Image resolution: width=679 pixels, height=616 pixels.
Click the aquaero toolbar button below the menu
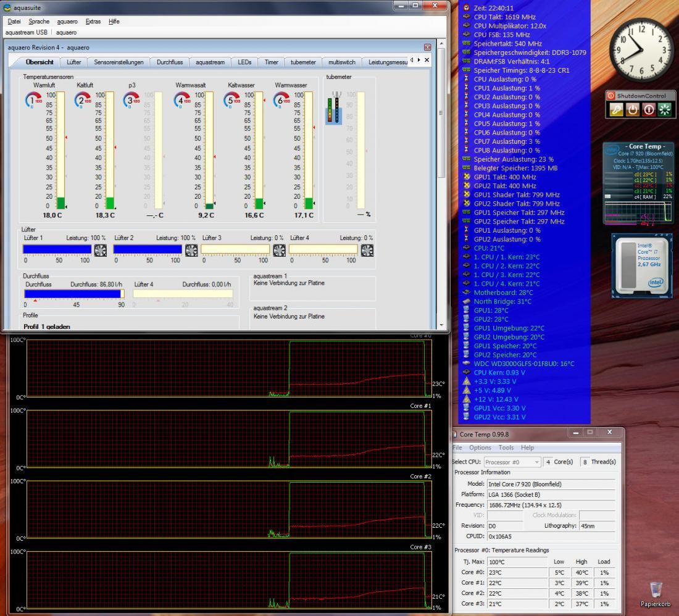[x=66, y=33]
